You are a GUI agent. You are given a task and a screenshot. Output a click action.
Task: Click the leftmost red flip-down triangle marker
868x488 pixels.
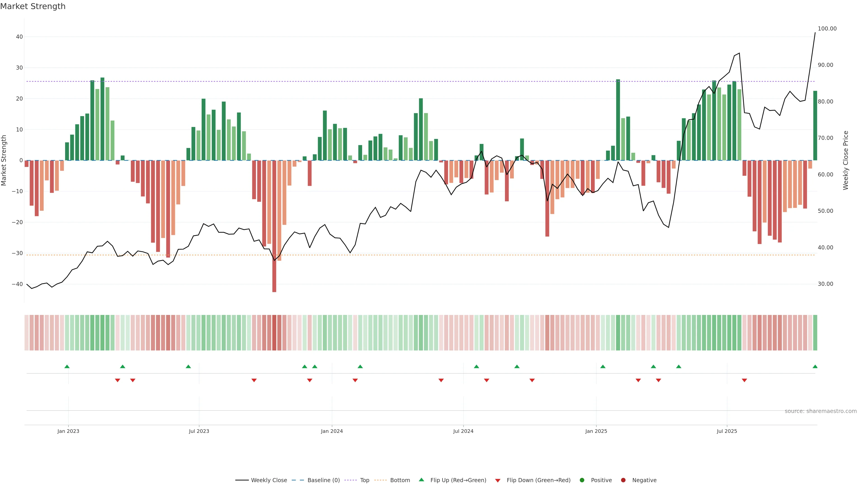click(117, 380)
